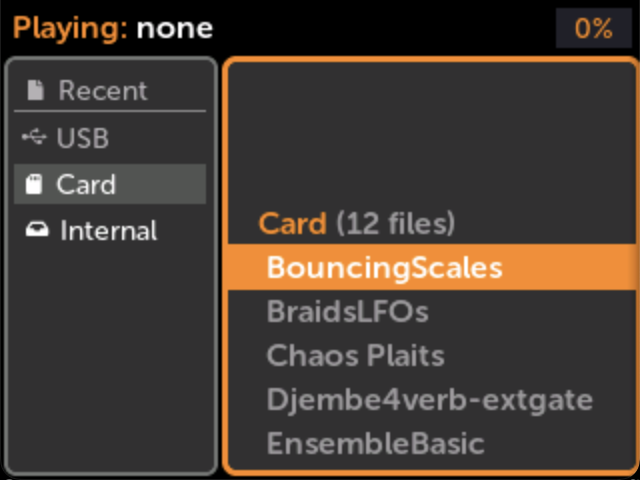The height and width of the screenshot is (480, 640).
Task: Click the 0% load indicator
Action: point(593,28)
